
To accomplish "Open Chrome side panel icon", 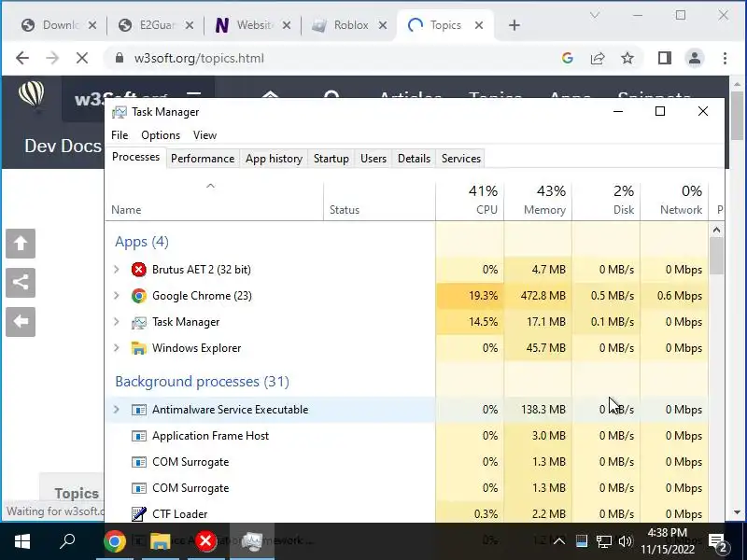I will [x=665, y=58].
